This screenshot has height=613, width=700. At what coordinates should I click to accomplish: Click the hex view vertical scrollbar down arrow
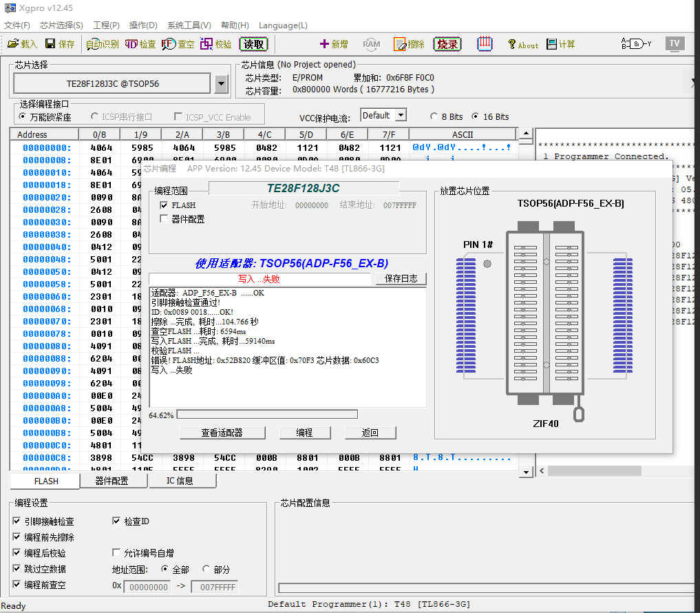(526, 472)
